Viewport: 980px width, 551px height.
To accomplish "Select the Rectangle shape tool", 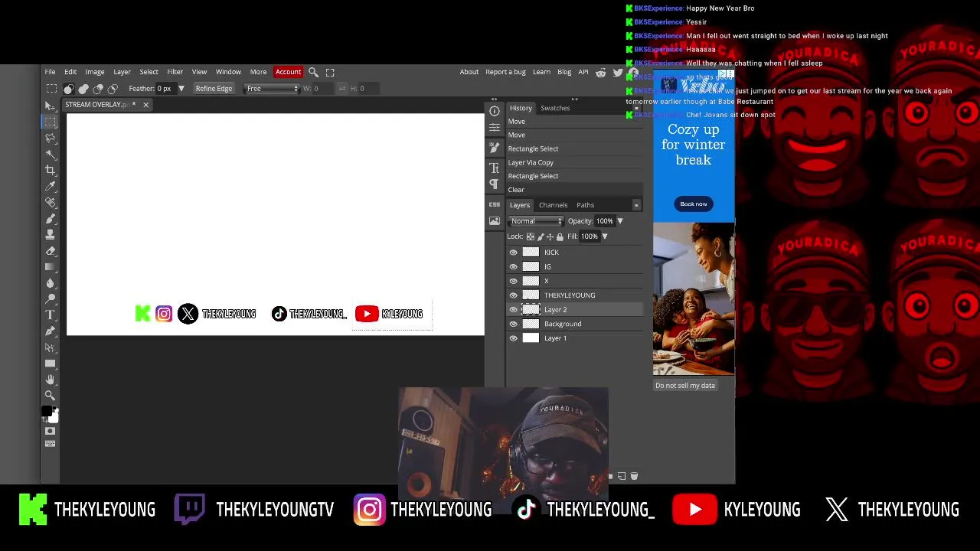I will [50, 363].
